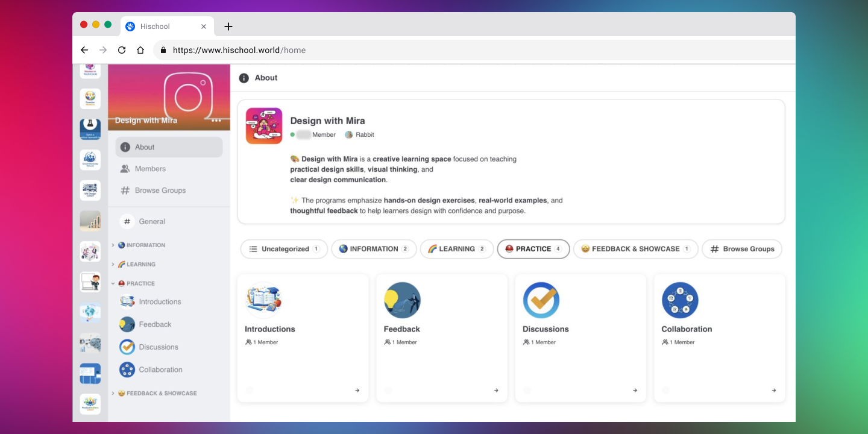Screen dimensions: 868x434
Task: Click the Browse Groups pill button
Action: (742, 249)
